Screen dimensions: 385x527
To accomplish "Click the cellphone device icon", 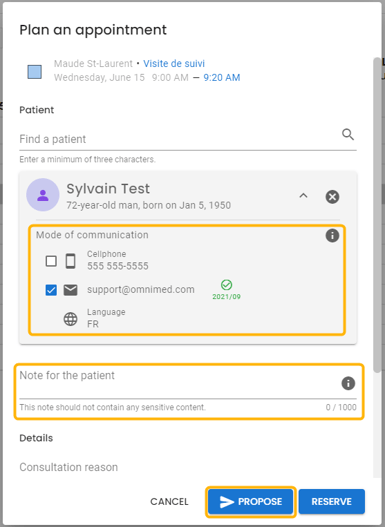I will 71,261.
